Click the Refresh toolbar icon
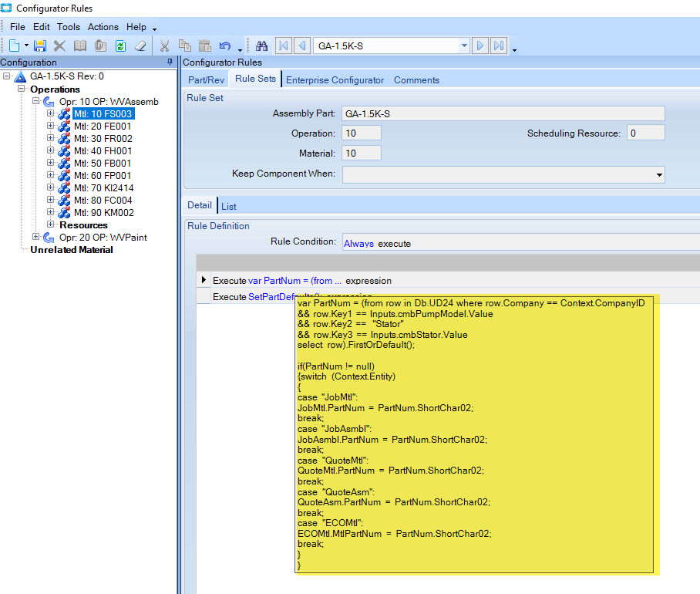Viewport: 700px width, 594px height. pos(120,46)
